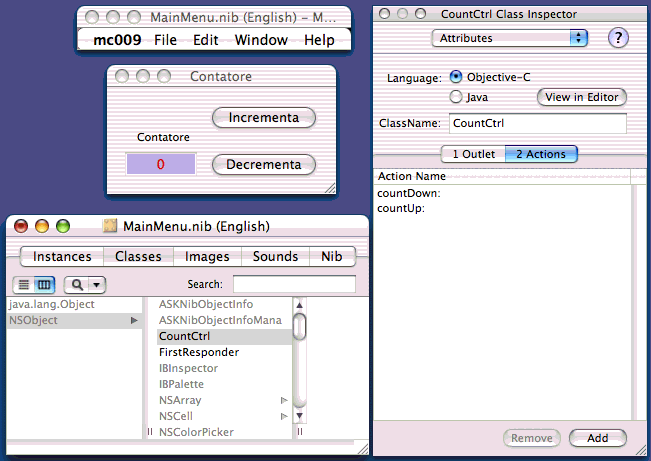651x461 pixels.
Task: Switch to the 1 Outlet segment
Action: 472,154
